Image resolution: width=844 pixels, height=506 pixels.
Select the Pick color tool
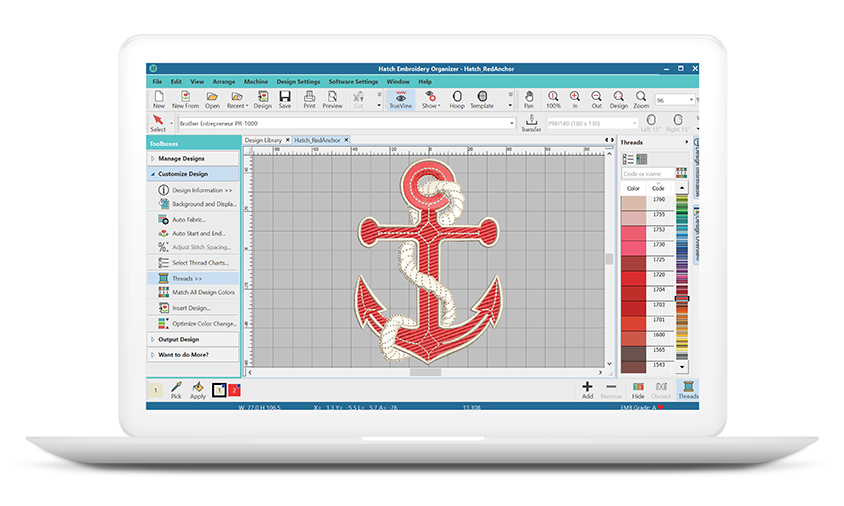tap(177, 390)
